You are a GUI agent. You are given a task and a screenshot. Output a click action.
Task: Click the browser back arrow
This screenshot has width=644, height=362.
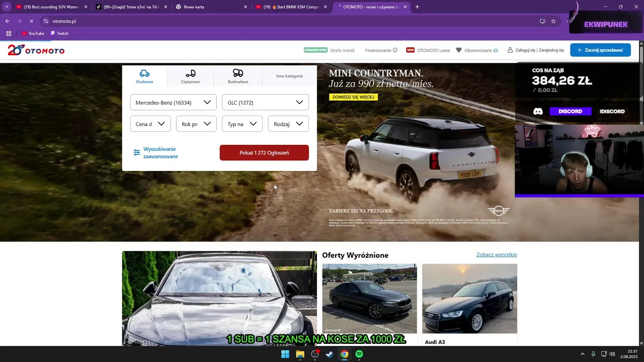(7, 21)
